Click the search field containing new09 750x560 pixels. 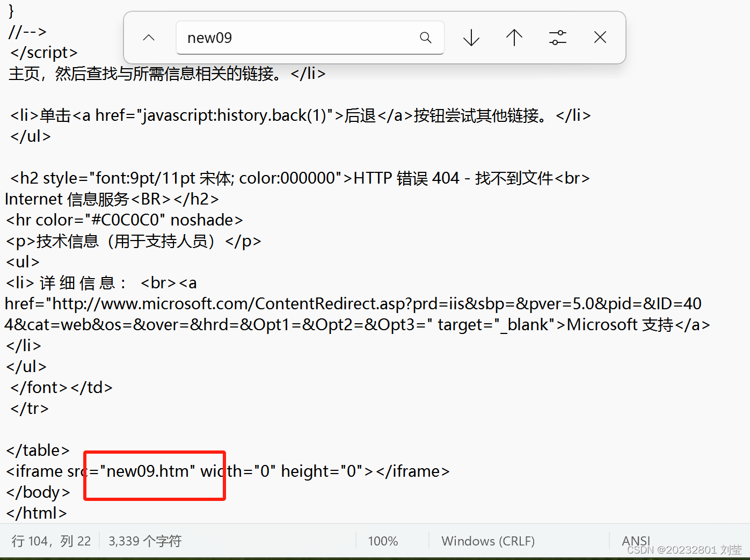pyautogui.click(x=310, y=38)
